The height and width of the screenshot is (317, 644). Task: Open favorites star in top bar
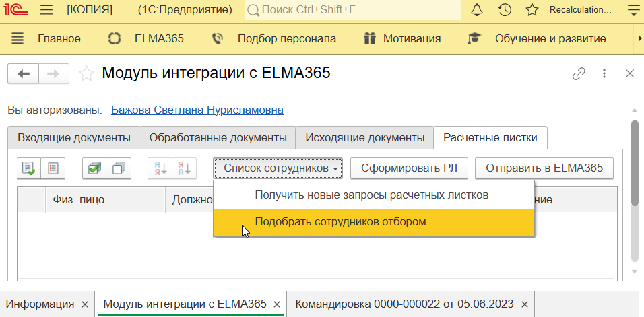[532, 10]
